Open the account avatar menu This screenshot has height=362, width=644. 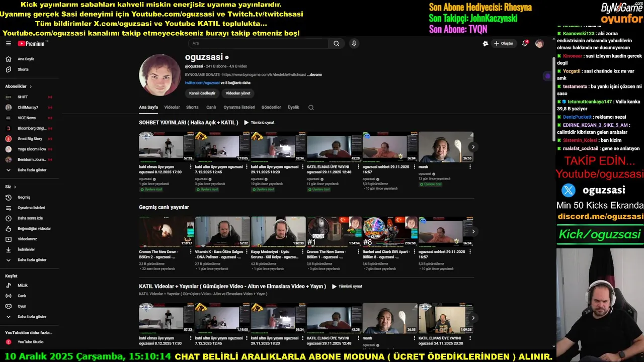539,44
